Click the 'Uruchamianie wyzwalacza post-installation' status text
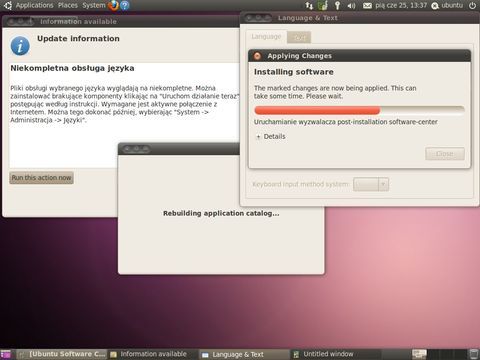This screenshot has width=480, height=360. coord(346,122)
